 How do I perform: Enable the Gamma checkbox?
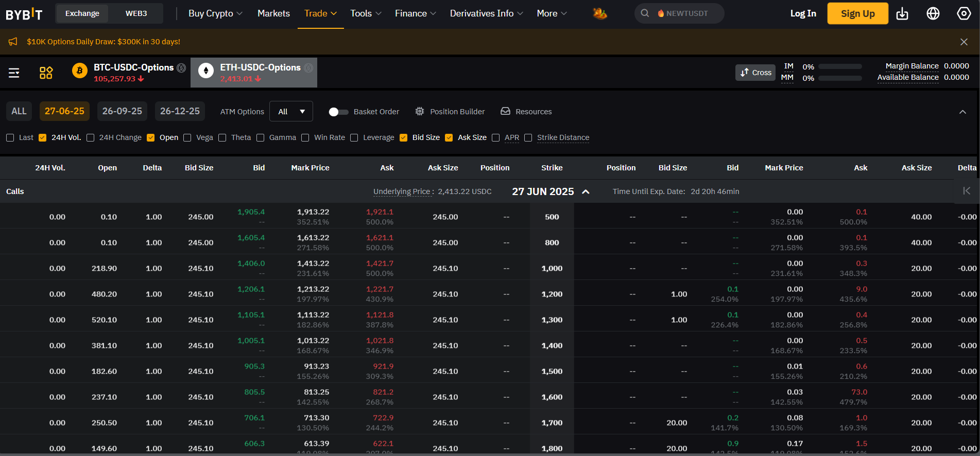[261, 137]
